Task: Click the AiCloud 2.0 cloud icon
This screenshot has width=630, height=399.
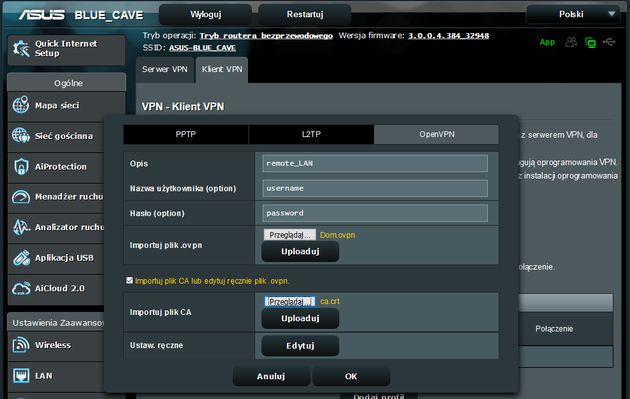Action: pyautogui.click(x=21, y=289)
